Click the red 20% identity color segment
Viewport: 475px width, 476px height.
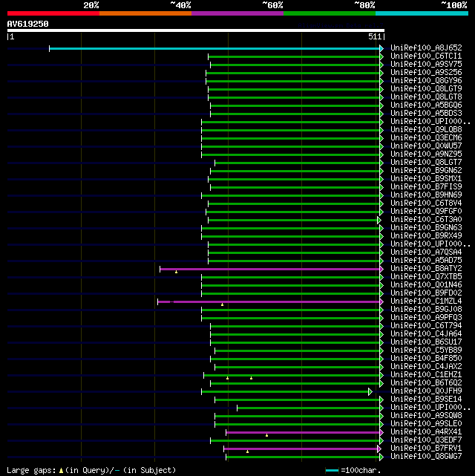[x=53, y=13]
